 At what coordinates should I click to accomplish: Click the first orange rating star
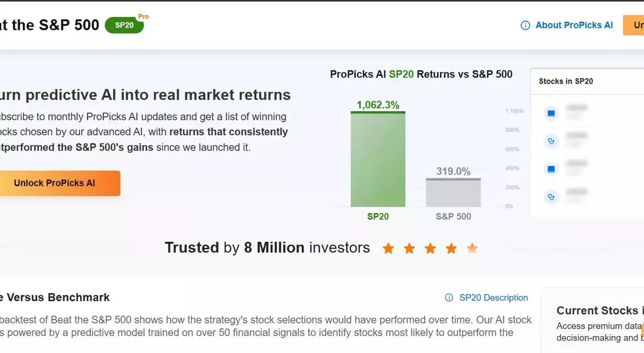(388, 248)
